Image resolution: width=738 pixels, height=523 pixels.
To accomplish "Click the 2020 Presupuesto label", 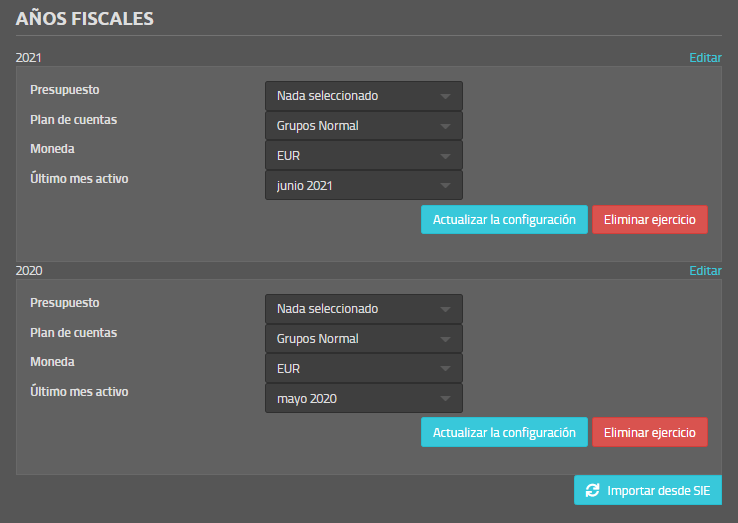I will click(65, 303).
